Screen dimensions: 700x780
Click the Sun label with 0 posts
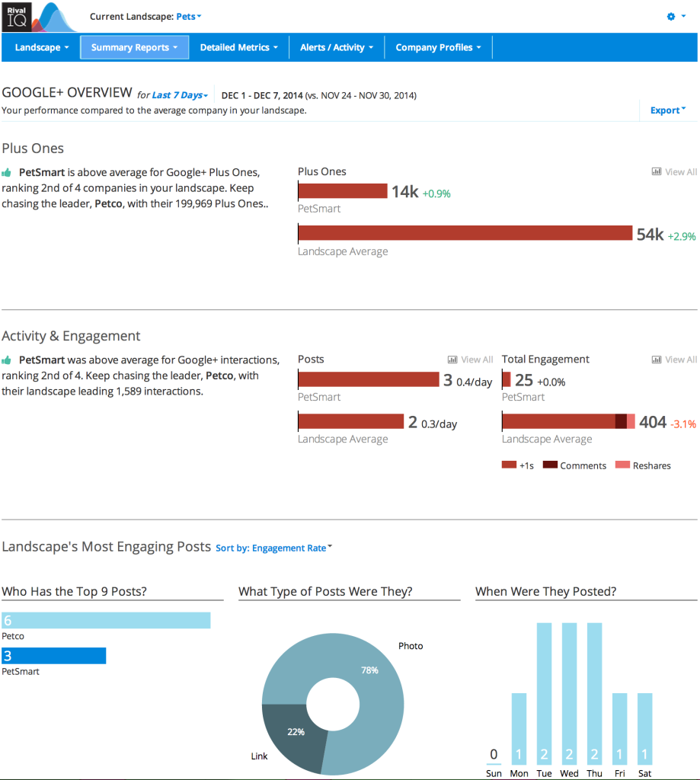click(494, 774)
